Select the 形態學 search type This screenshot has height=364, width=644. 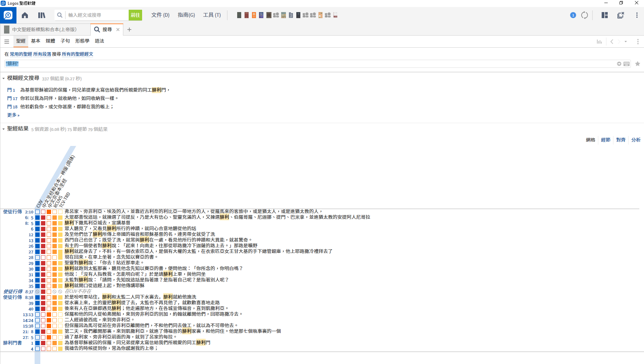82,41
